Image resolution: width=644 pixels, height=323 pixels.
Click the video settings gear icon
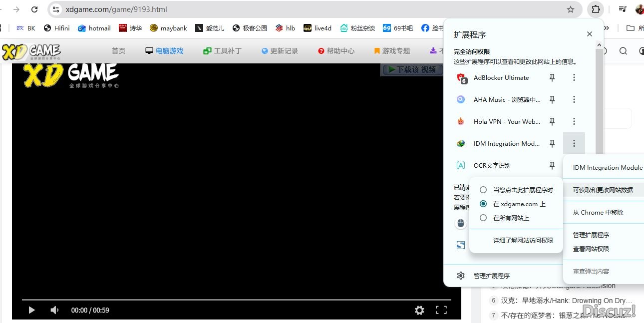[419, 310]
